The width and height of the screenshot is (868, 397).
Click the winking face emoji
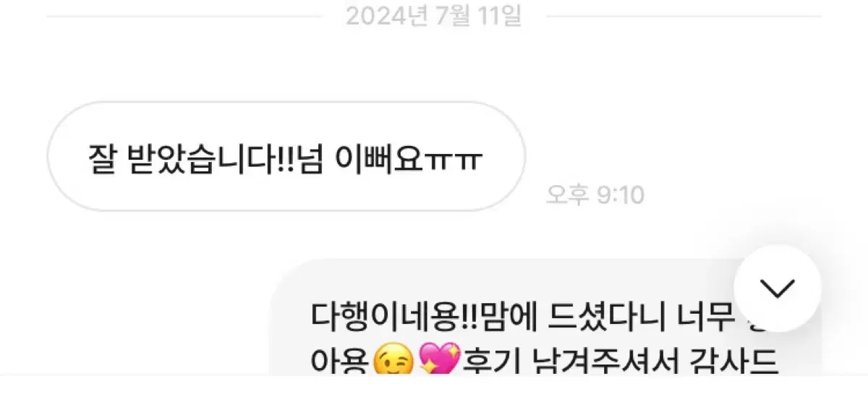pos(395,359)
